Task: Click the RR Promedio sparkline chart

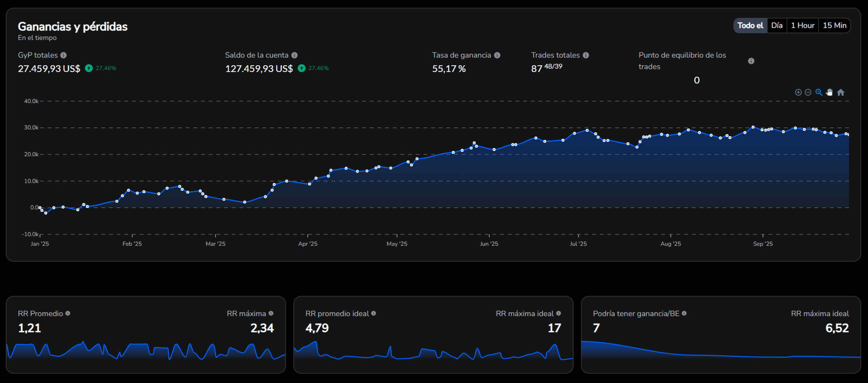Action: coord(146,350)
